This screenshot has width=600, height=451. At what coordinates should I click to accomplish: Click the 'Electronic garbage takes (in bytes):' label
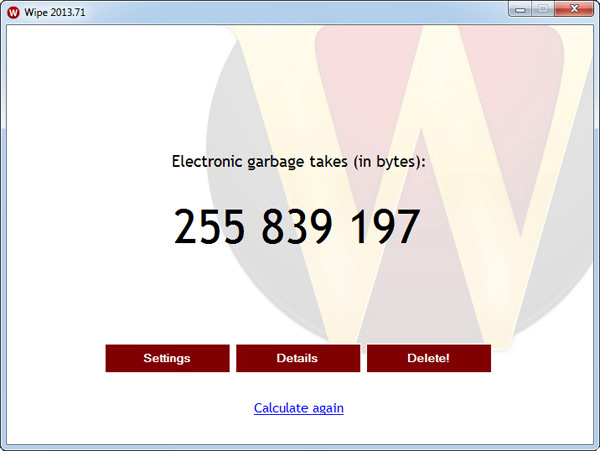[x=298, y=162]
